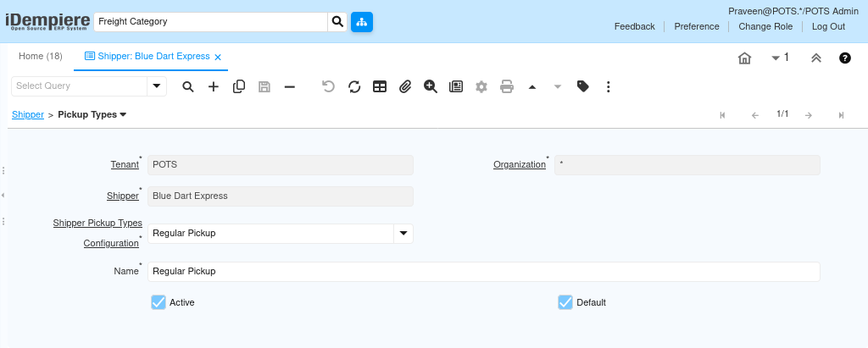Switch to the Home (18) tab
Image resolution: width=868 pixels, height=348 pixels.
pyautogui.click(x=41, y=57)
